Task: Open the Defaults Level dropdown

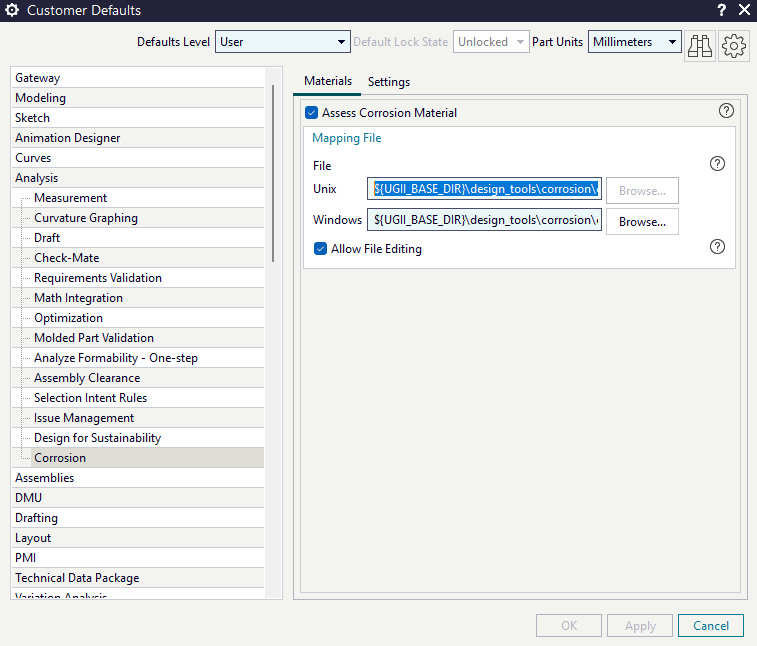Action: (x=282, y=42)
